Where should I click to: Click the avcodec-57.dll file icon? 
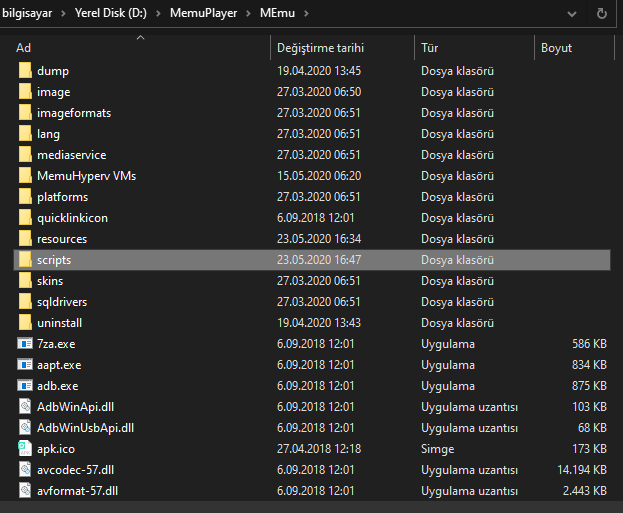pyautogui.click(x=26, y=470)
